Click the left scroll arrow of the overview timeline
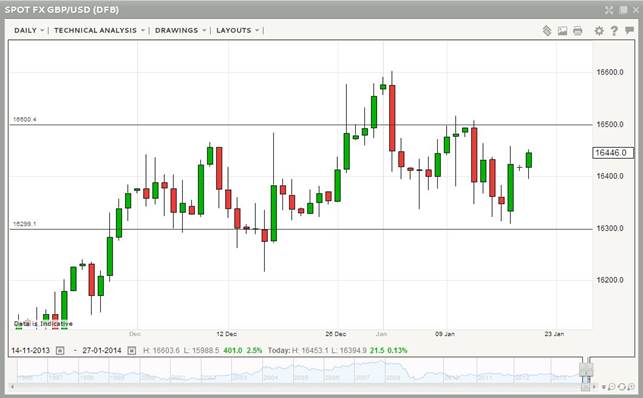This screenshot has height=398, width=643. 13,387
